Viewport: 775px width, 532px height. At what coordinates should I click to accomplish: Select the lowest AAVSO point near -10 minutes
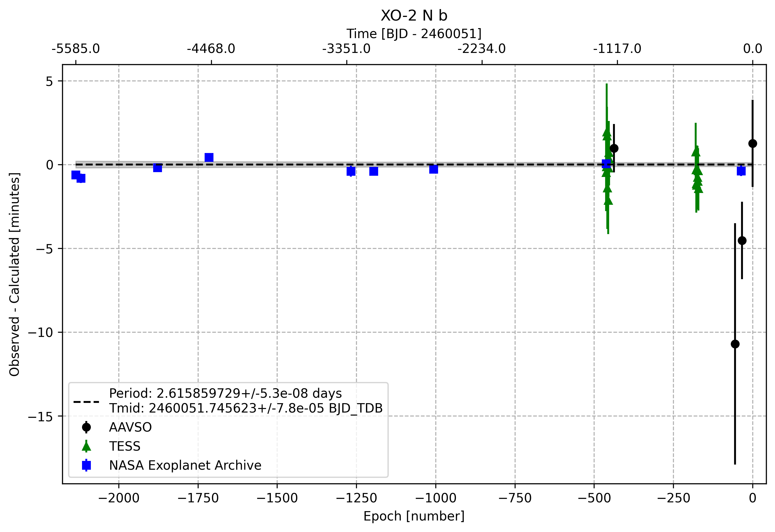pos(735,344)
